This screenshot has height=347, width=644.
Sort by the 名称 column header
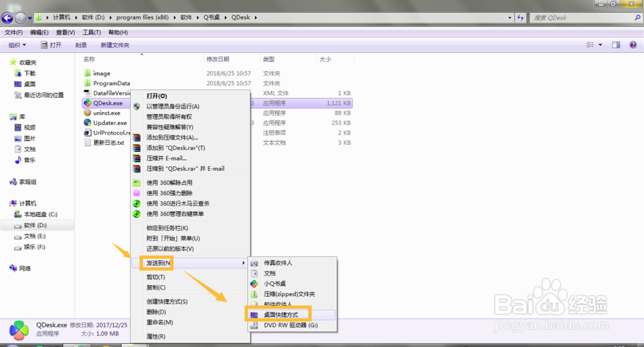point(89,59)
